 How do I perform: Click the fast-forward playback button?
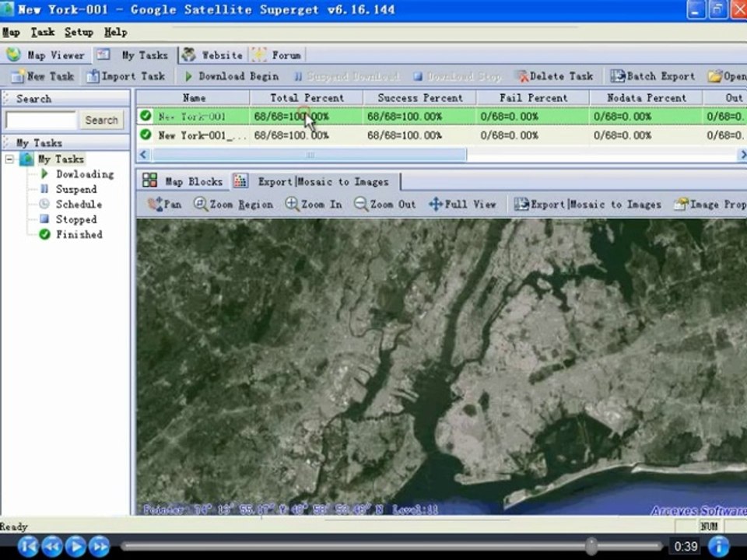tap(99, 546)
